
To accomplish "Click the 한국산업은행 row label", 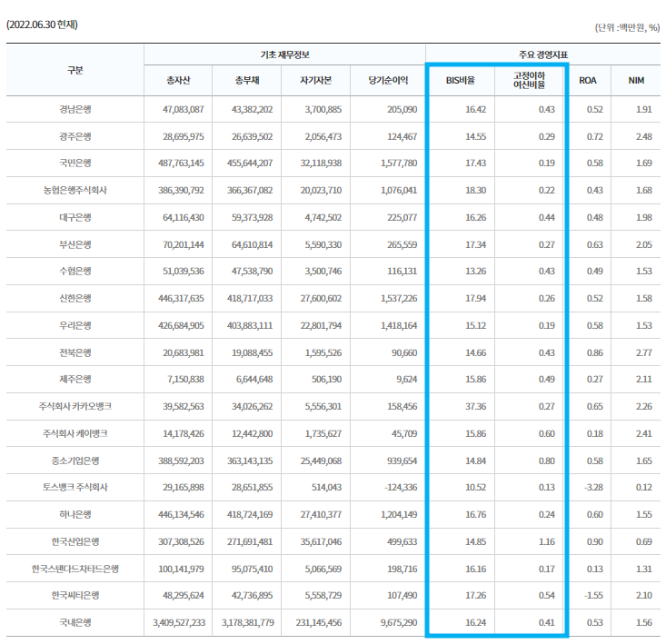I will [x=75, y=541].
